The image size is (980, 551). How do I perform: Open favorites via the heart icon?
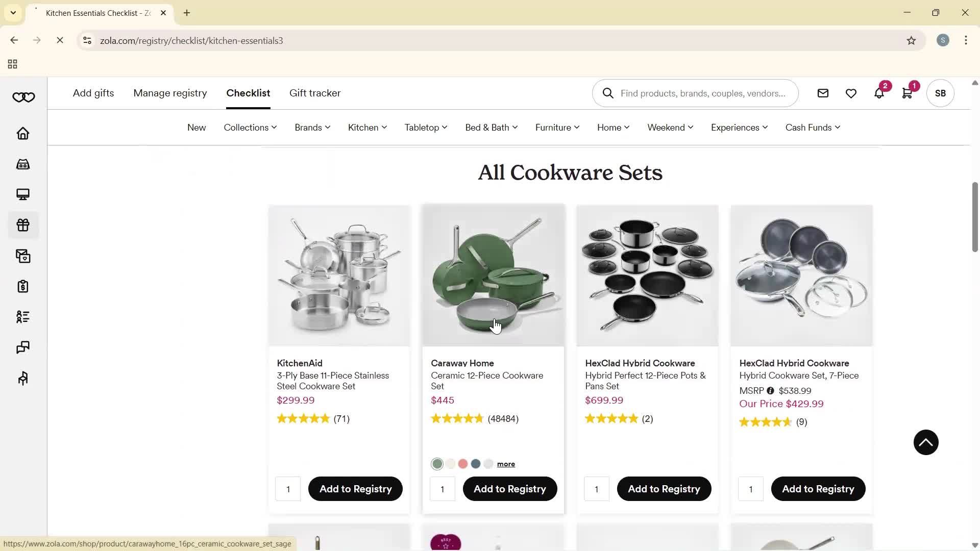click(x=850, y=93)
